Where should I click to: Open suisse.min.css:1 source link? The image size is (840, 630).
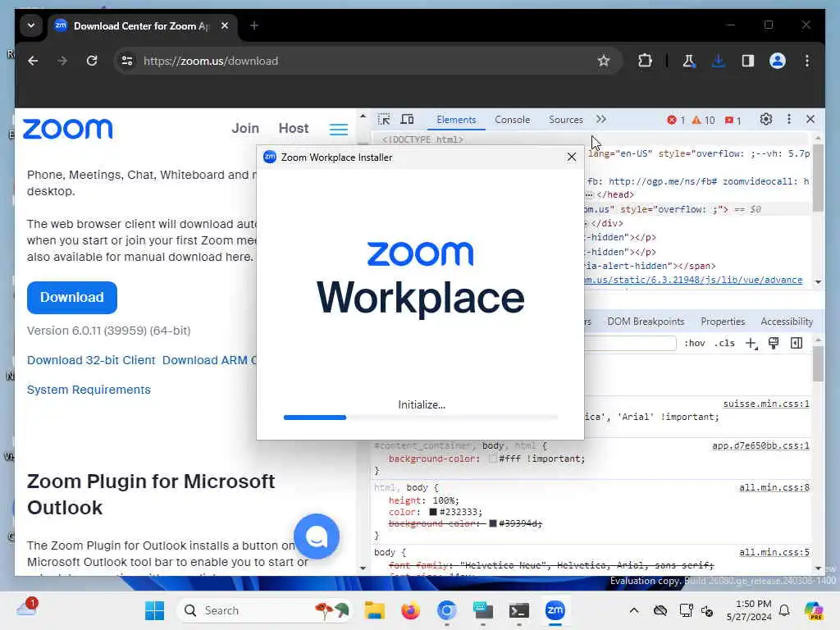766,404
